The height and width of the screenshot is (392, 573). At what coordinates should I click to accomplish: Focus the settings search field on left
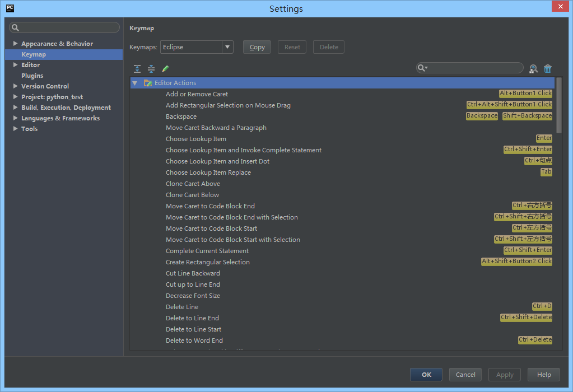point(64,27)
